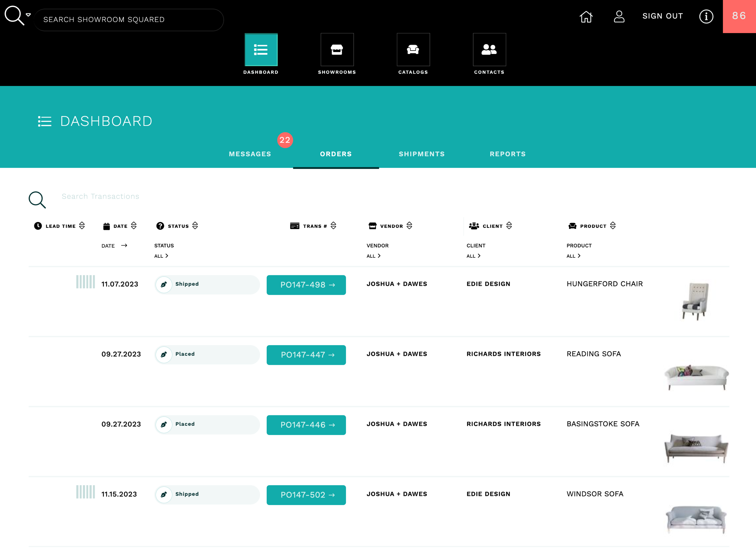
Task: Toggle sort on Product column
Action: (613, 226)
